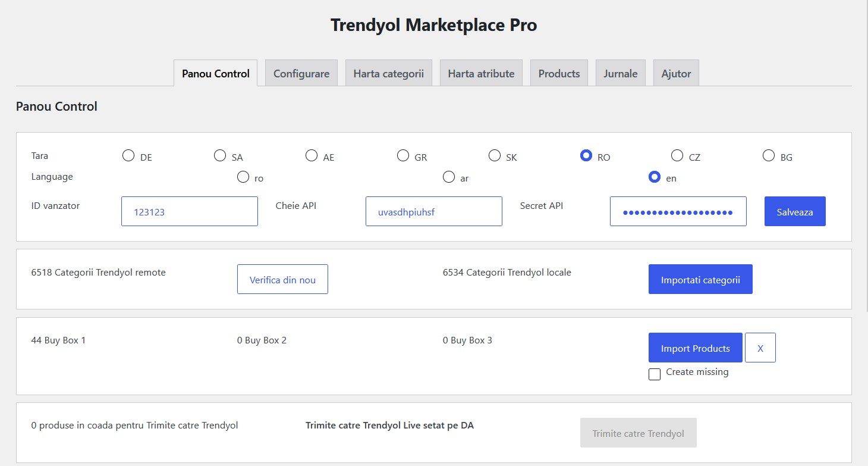
Task: Click the Trimite catre Trendyol button
Action: pyautogui.click(x=639, y=433)
